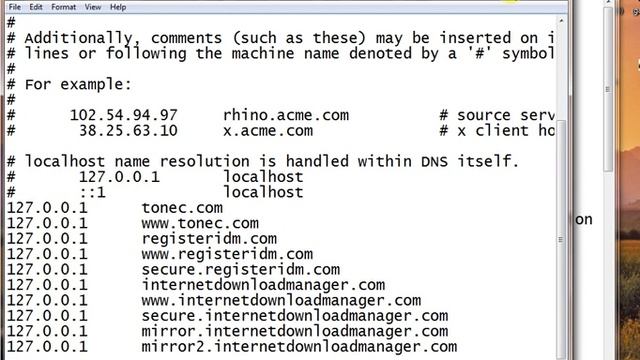
Task: Click the Notepad scrollbar up arrow
Action: click(561, 20)
